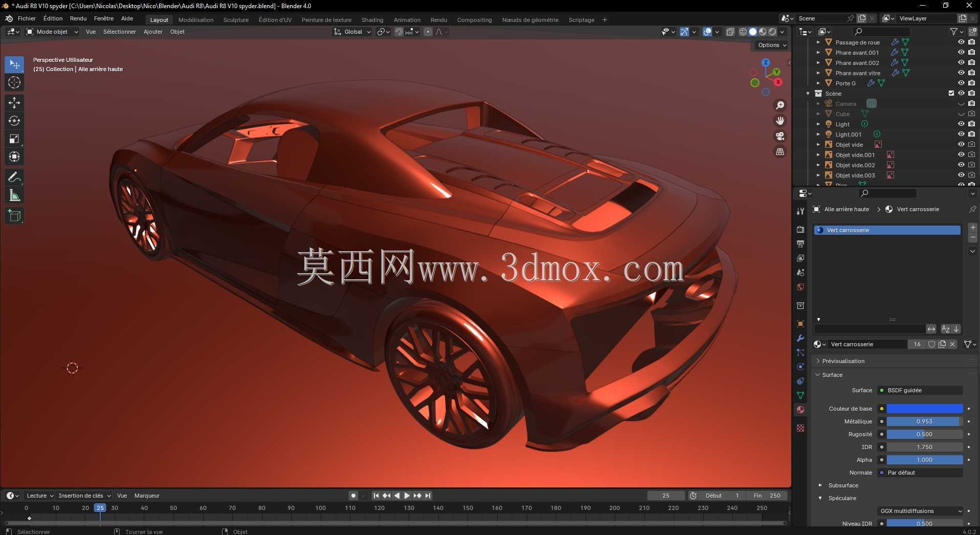
Task: Toggle snapping magnet in header
Action: tap(399, 32)
